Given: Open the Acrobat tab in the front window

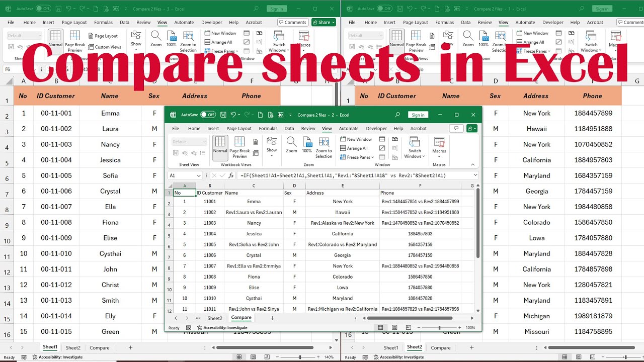Looking at the screenshot, I should (418, 128).
